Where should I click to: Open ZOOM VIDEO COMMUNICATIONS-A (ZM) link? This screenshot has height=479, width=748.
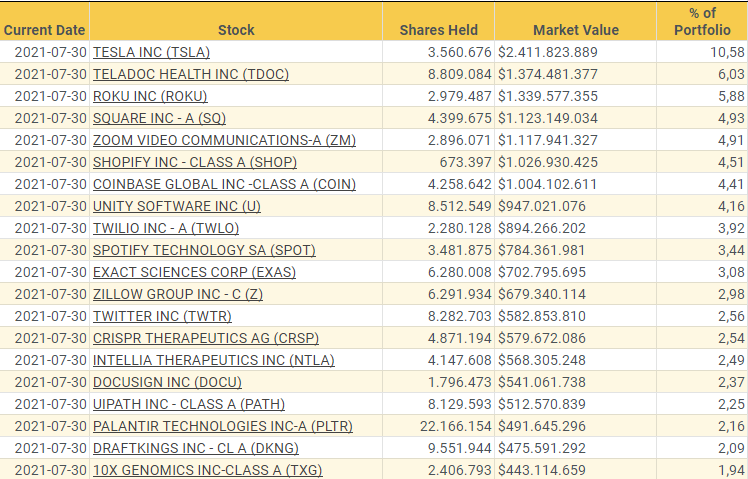click(x=224, y=140)
